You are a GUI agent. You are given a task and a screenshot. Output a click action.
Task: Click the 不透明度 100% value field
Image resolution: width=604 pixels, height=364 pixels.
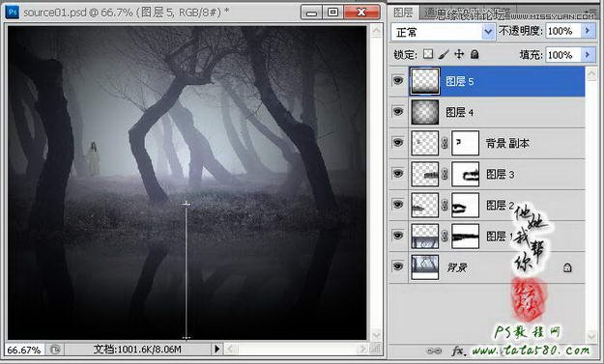(x=562, y=31)
